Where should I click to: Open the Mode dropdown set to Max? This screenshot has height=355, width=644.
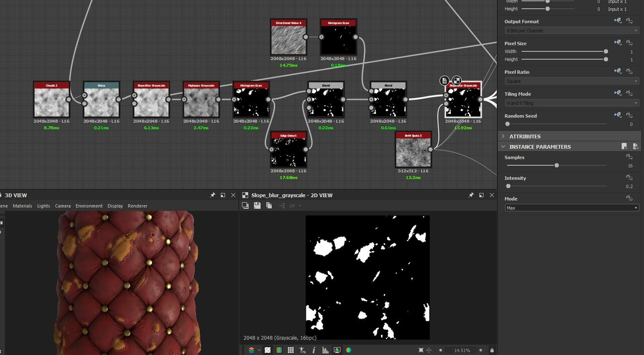click(x=572, y=208)
